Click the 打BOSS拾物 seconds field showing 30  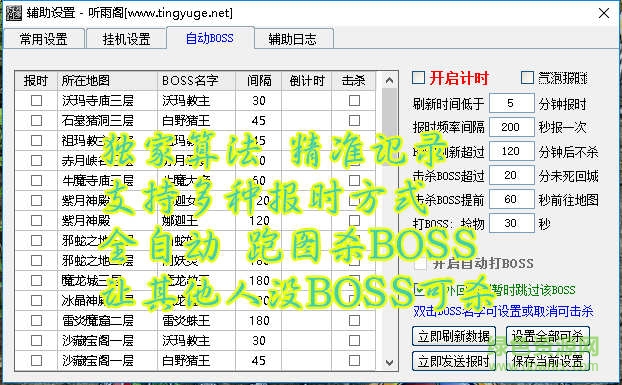point(511,223)
